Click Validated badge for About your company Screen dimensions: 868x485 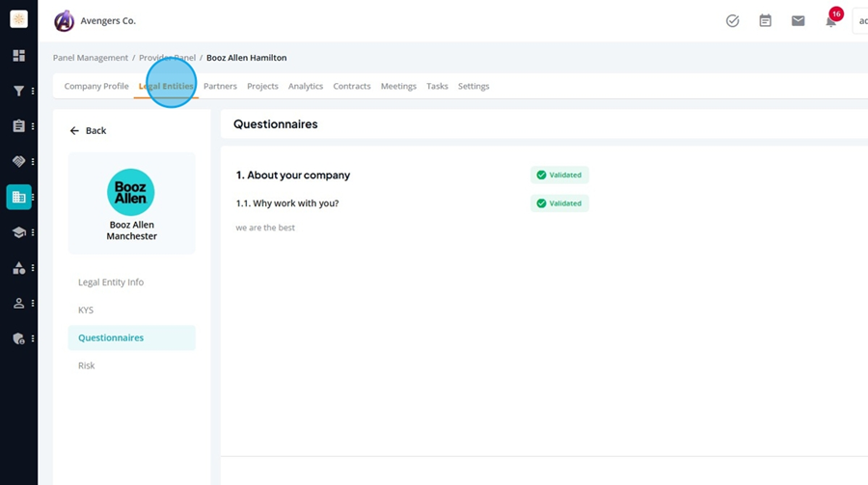point(559,175)
